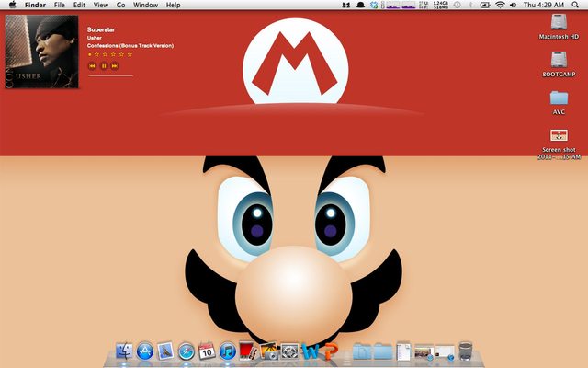Rate Superstar one star
The width and height of the screenshot is (588, 368).
(96, 54)
